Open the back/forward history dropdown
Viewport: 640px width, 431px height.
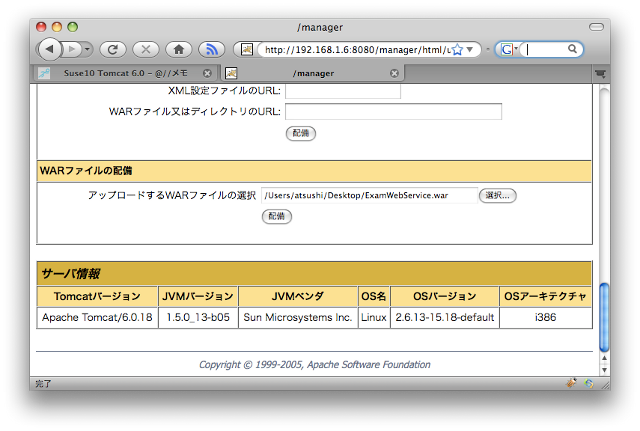(x=88, y=49)
